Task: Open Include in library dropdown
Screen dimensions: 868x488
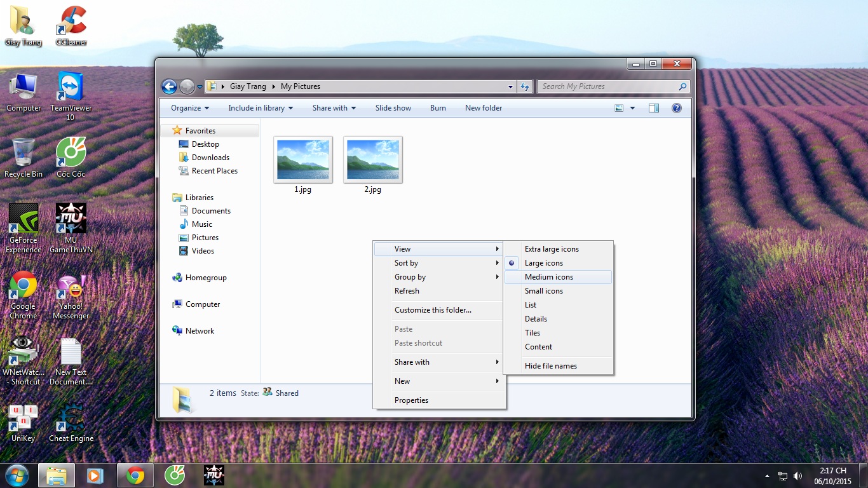Action: (261, 108)
